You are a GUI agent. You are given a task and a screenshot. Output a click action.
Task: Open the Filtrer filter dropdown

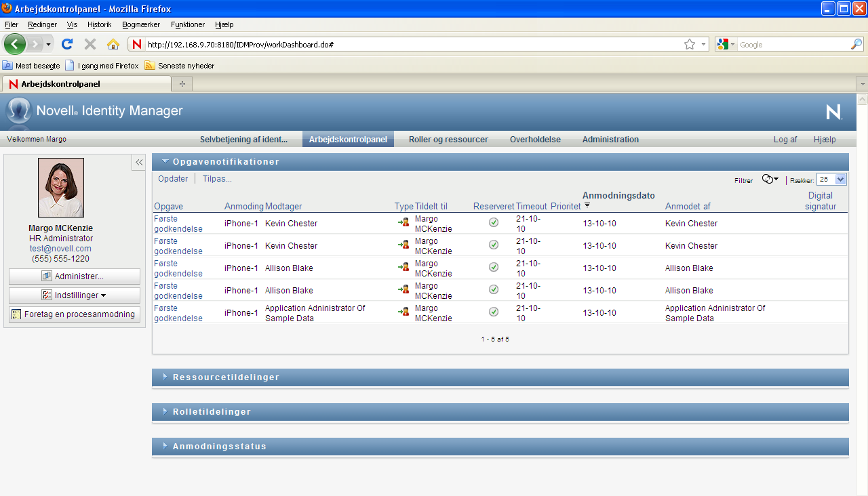click(770, 180)
